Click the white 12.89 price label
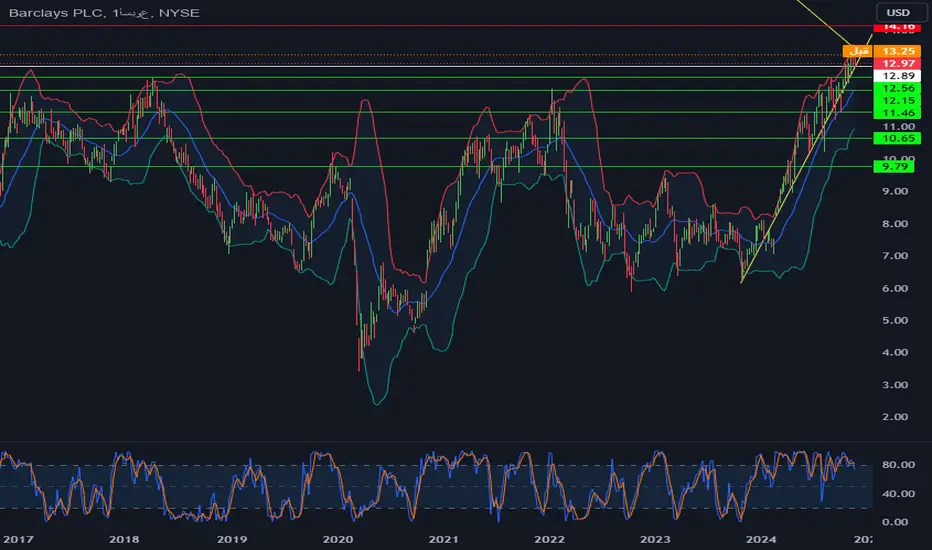This screenshot has width=932, height=550. click(898, 76)
